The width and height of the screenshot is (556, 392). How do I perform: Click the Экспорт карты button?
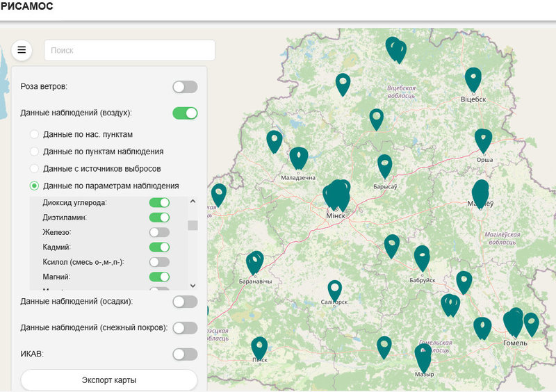[109, 380]
